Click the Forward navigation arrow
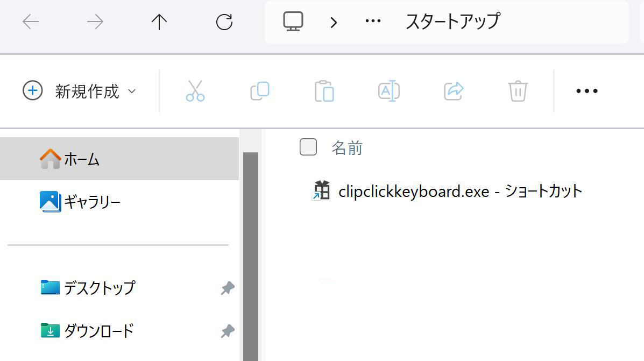 pyautogui.click(x=95, y=22)
